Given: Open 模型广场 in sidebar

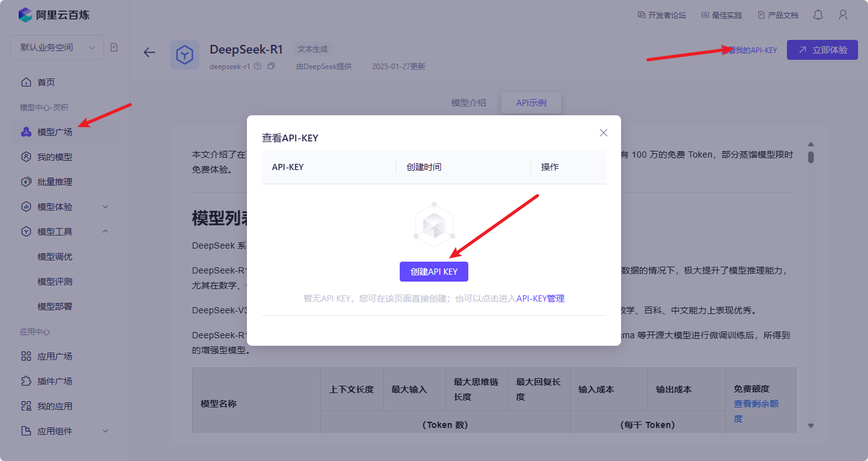Looking at the screenshot, I should [x=55, y=132].
